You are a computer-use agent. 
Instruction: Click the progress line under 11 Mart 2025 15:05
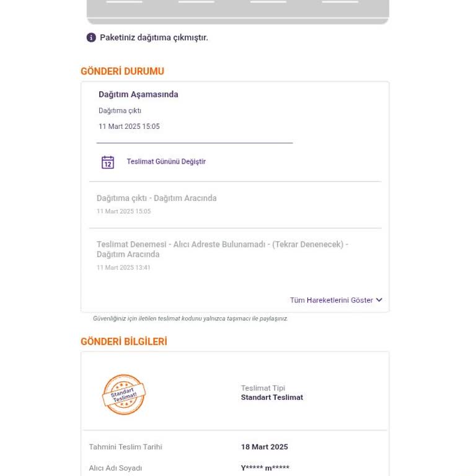[x=195, y=143]
